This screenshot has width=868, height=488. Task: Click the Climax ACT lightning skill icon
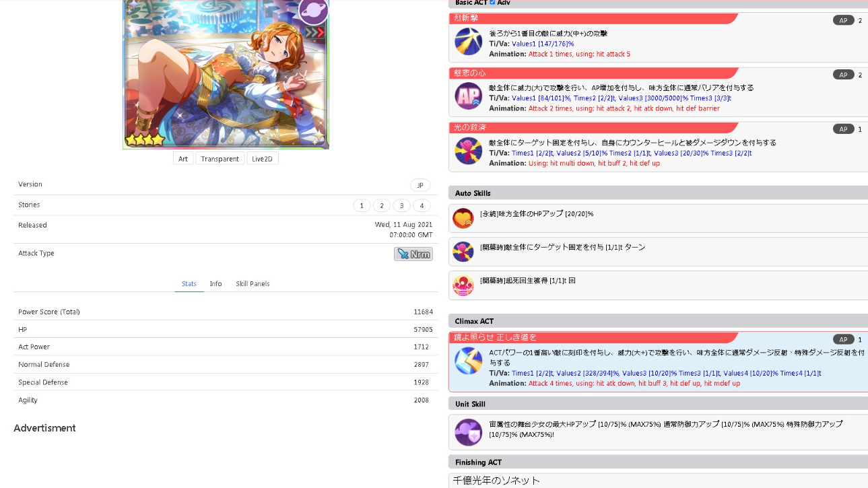click(x=468, y=361)
